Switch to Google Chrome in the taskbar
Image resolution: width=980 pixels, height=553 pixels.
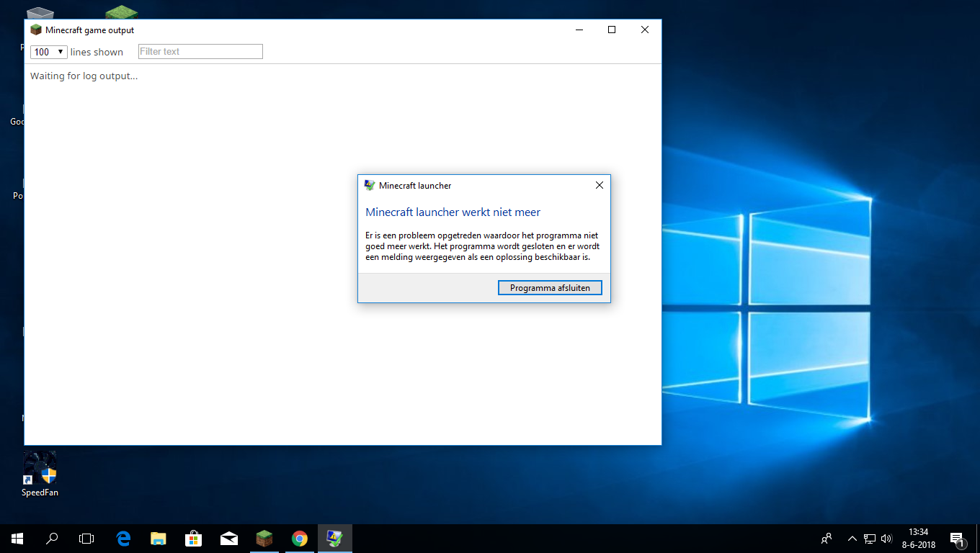(300, 539)
